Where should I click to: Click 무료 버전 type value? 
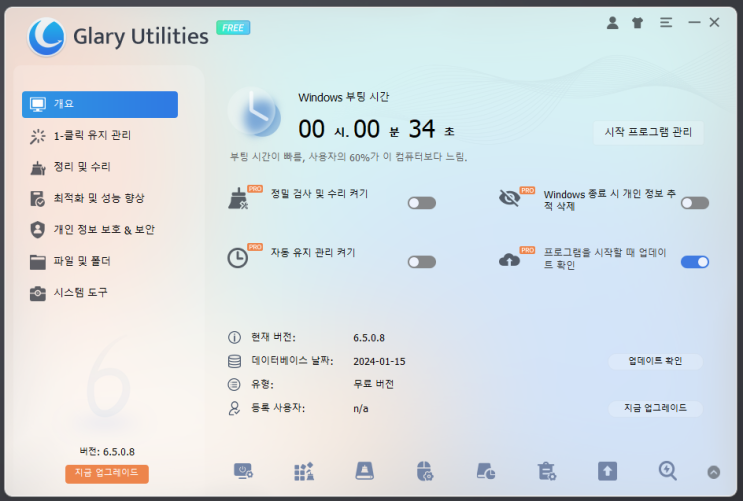coord(373,384)
